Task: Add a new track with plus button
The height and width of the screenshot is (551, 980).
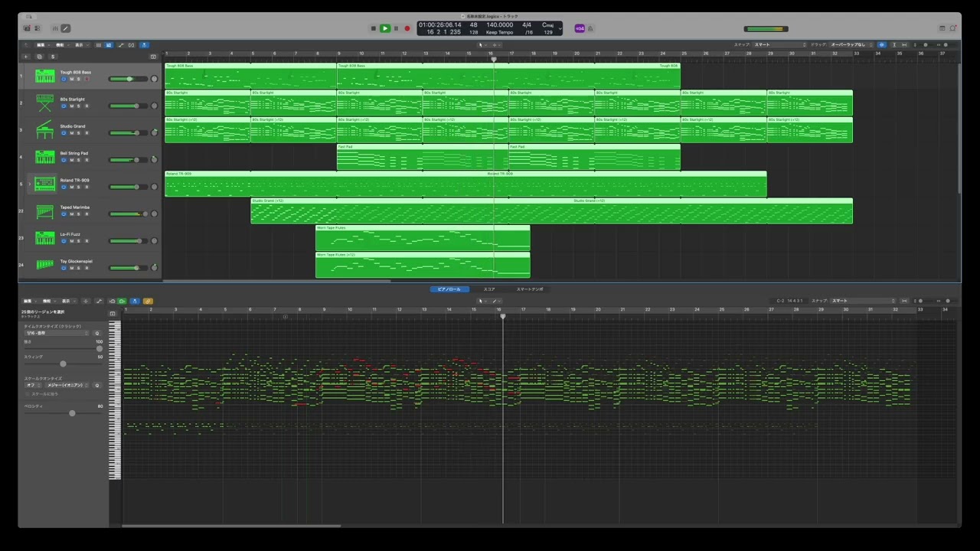Action: click(26, 57)
